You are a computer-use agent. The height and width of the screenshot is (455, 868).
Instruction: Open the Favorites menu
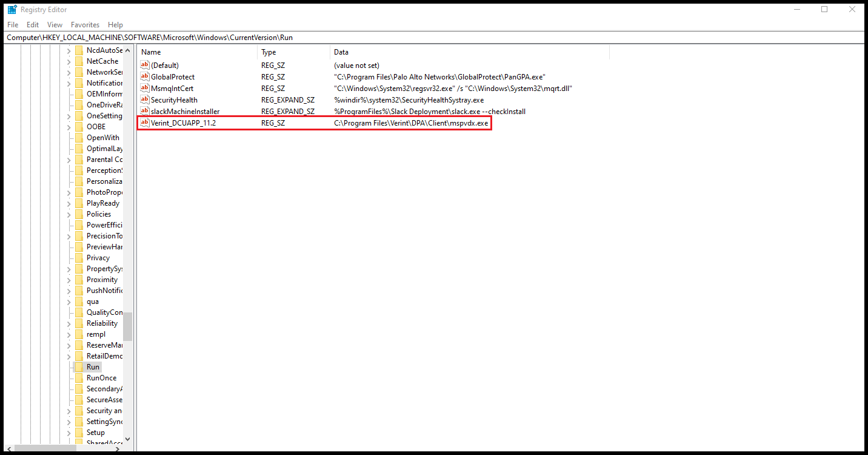pyautogui.click(x=85, y=25)
